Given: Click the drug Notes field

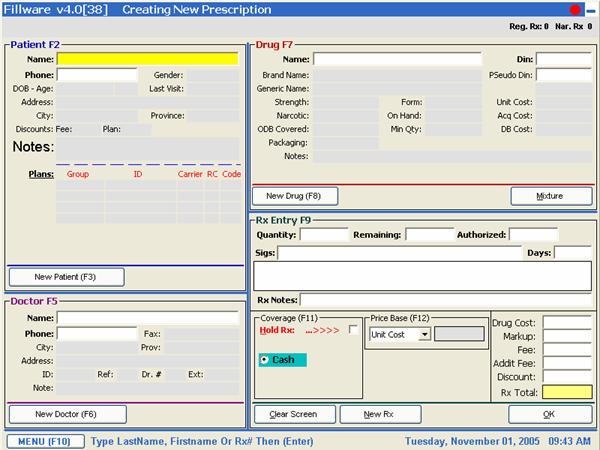Looking at the screenshot, I should tap(453, 156).
